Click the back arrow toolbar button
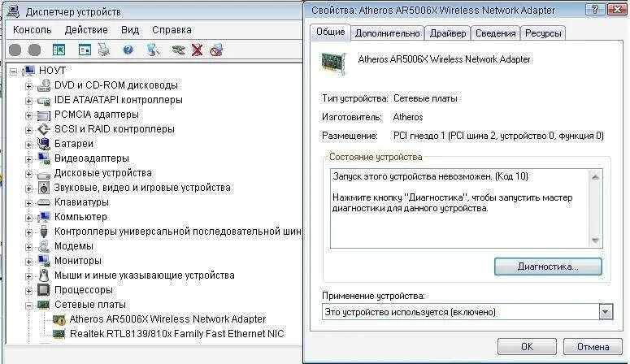The width and height of the screenshot is (630, 364). (x=15, y=50)
